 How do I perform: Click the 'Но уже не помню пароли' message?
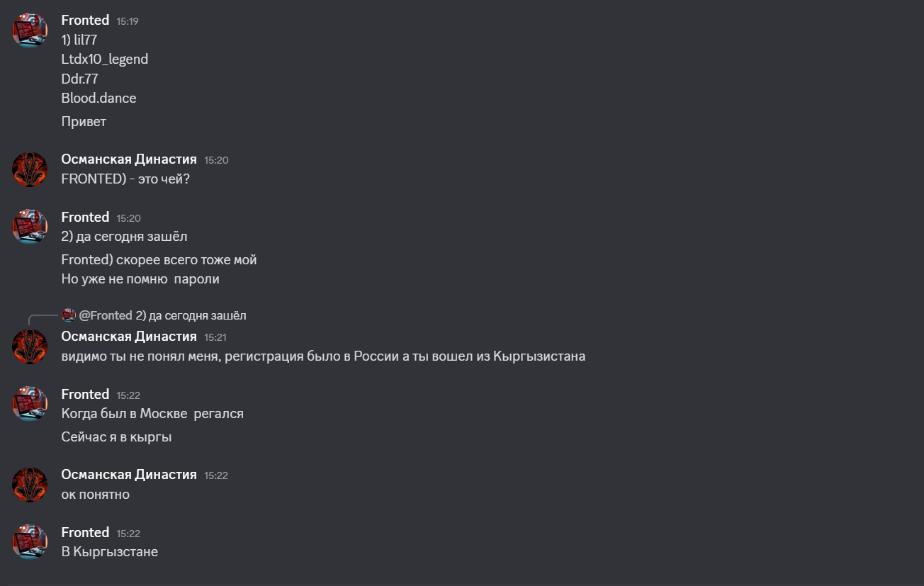140,279
